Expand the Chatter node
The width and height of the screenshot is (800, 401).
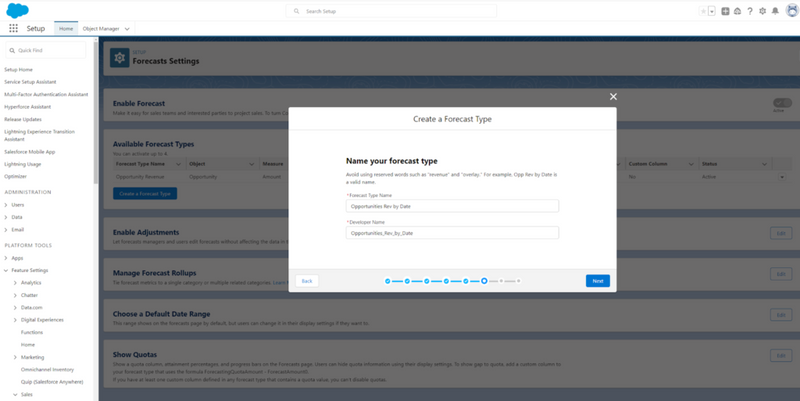click(x=15, y=295)
